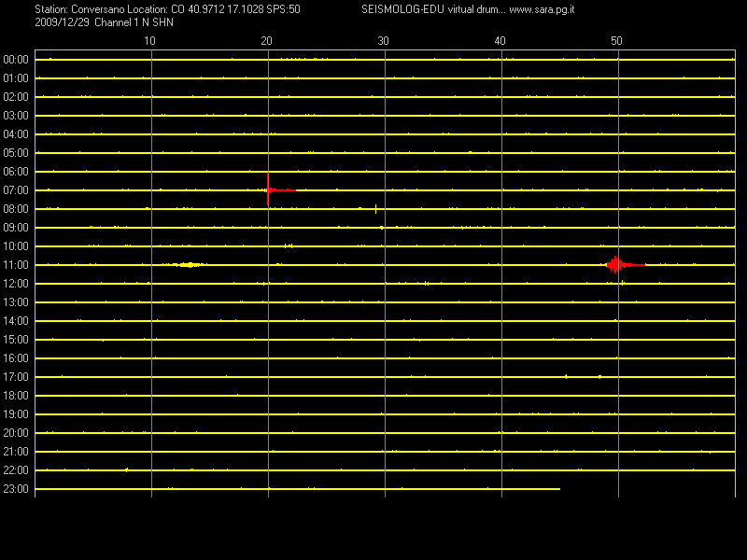Click the 17:00 hour label
Screen dimensions: 747x560
pyautogui.click(x=16, y=377)
